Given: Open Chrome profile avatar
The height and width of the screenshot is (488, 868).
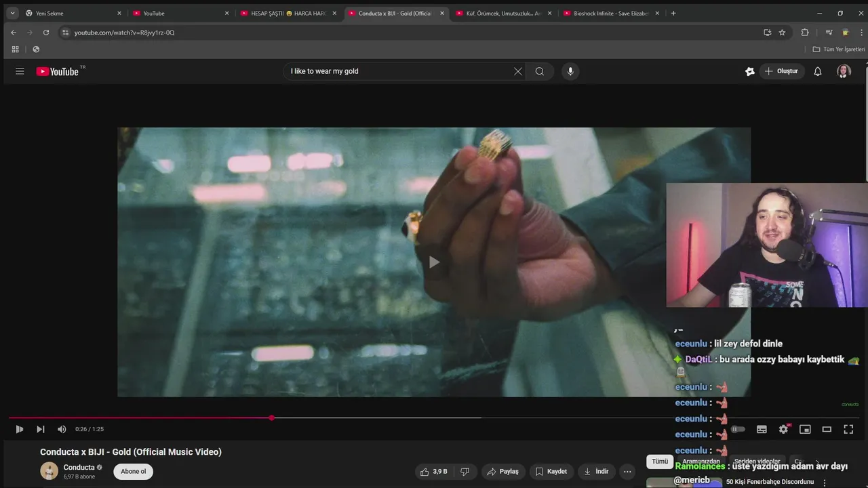Looking at the screenshot, I should pyautogui.click(x=846, y=33).
